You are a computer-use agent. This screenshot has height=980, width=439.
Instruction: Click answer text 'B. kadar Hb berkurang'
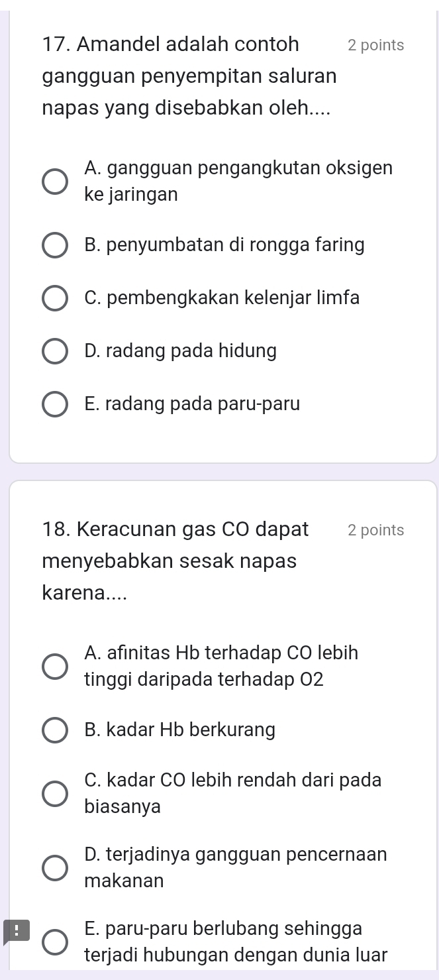tap(180, 730)
